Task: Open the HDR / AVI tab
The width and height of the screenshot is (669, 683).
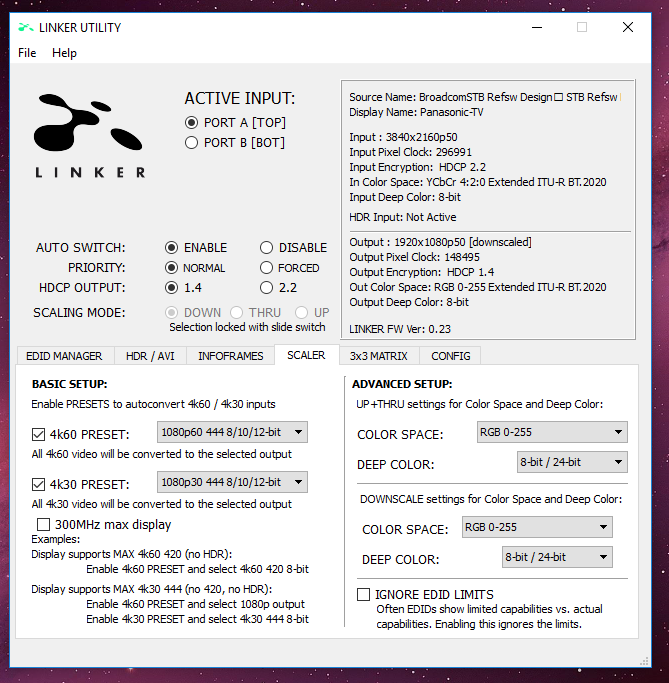Action: click(x=149, y=356)
